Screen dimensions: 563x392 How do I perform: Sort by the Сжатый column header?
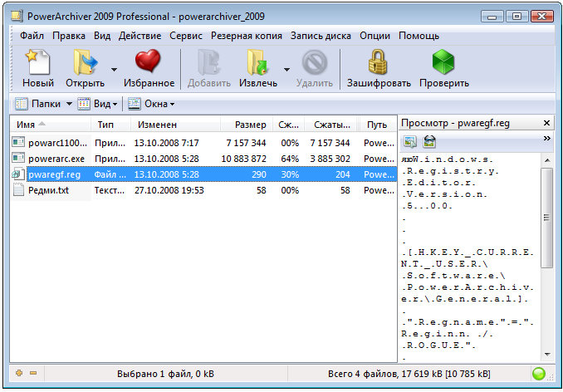pos(330,125)
